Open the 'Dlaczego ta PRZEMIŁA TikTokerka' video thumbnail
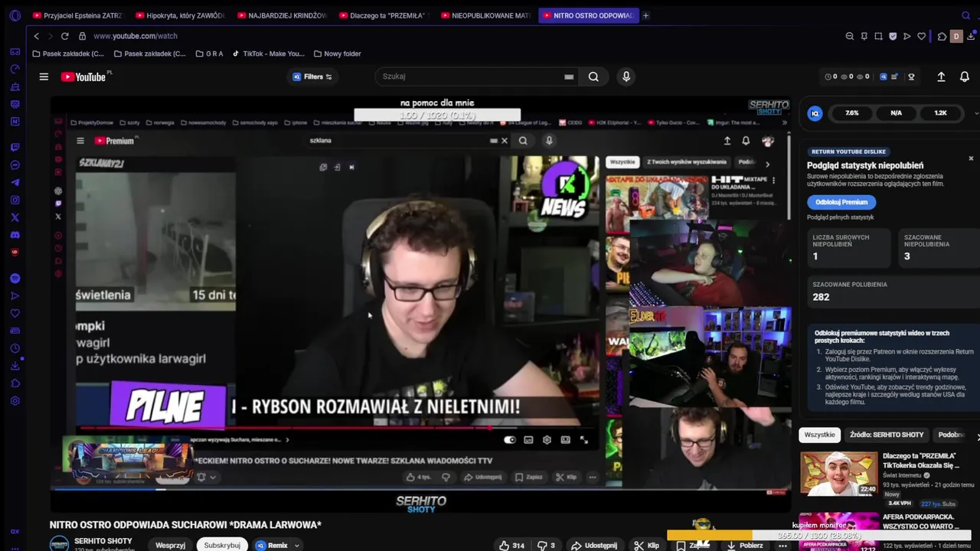The height and width of the screenshot is (551, 980). point(839,474)
